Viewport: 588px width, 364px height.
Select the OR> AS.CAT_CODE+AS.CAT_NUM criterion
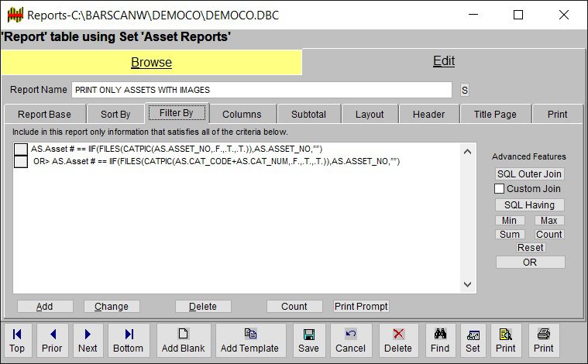pyautogui.click(x=217, y=162)
